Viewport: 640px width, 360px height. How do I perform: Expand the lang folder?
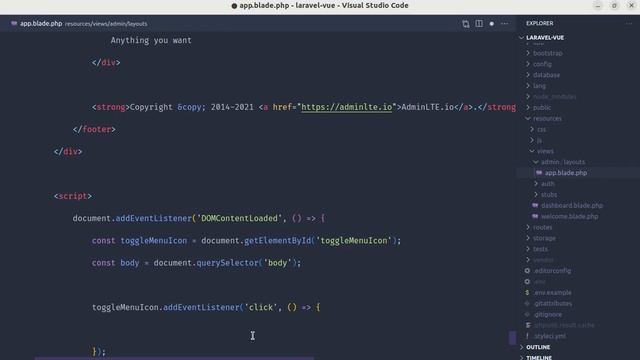tap(539, 86)
